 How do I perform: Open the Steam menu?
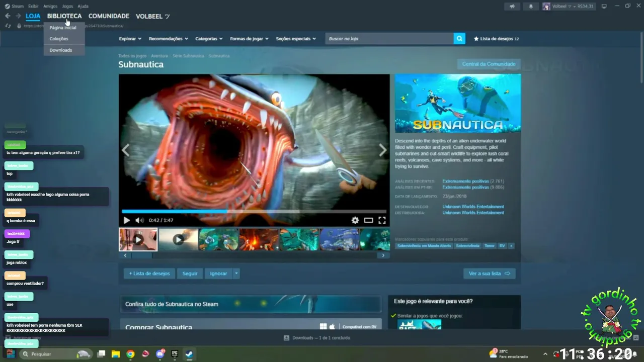[15, 6]
